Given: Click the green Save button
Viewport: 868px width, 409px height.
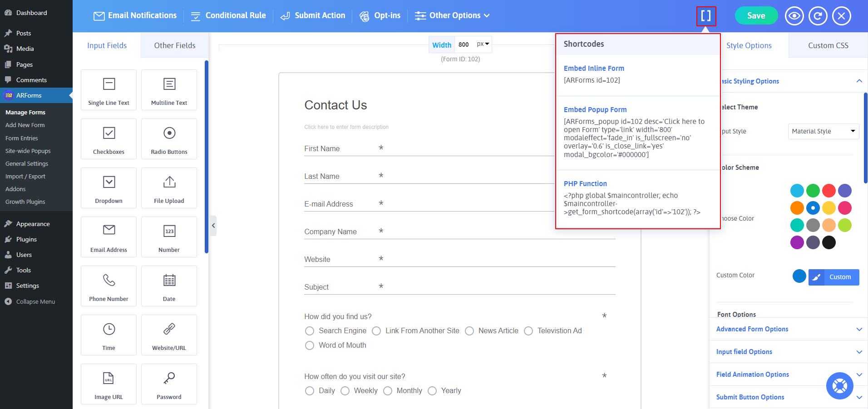Looking at the screenshot, I should click(x=756, y=16).
